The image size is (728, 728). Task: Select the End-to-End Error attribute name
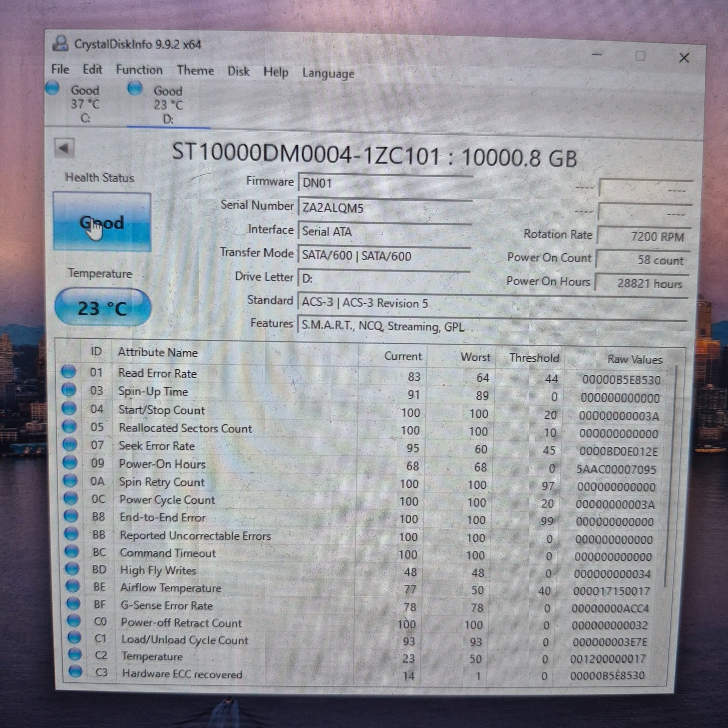pos(162,517)
